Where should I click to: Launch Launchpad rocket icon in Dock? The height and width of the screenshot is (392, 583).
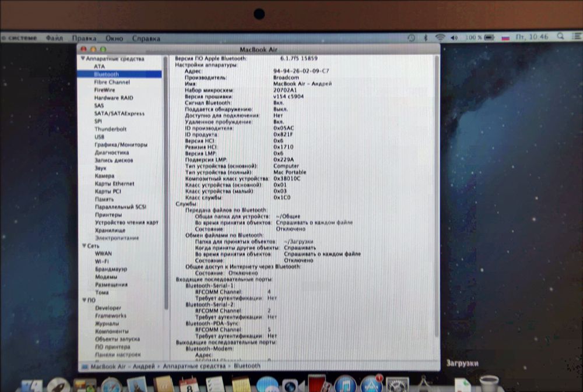(x=58, y=386)
